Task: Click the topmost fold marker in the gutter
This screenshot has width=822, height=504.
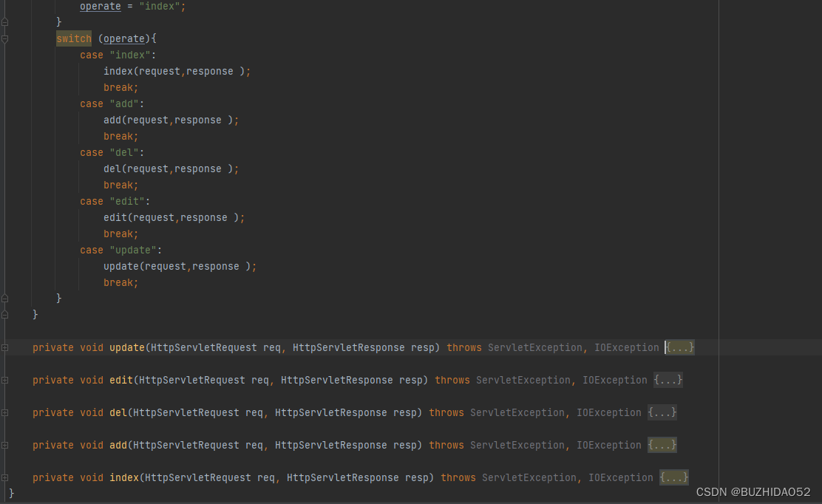Action: (4, 21)
